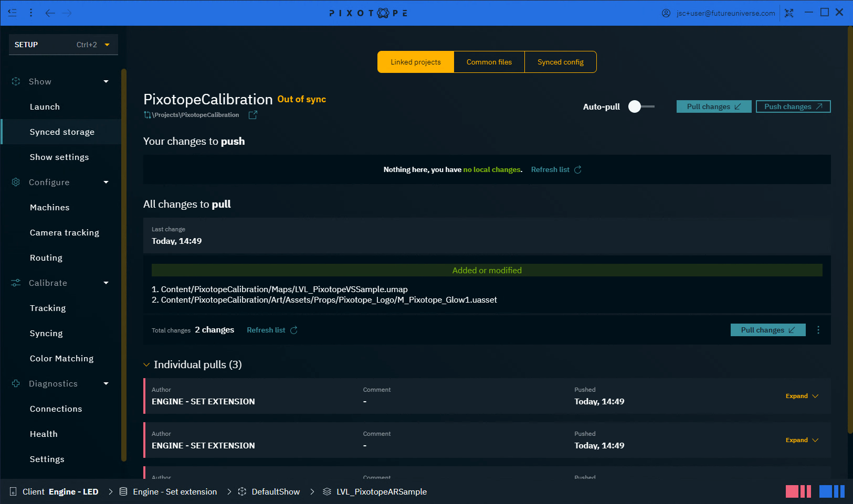
Task: Click Push changes button
Action: click(x=793, y=106)
